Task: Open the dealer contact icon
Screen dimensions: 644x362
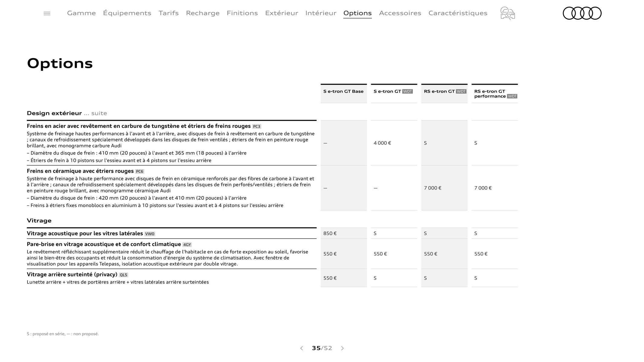Action: coord(508,13)
